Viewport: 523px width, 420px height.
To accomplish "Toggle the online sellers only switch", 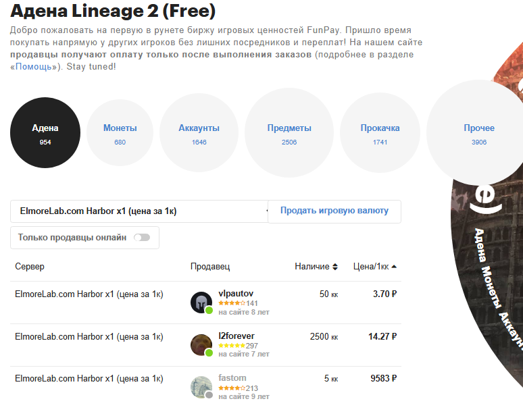I will click(x=142, y=238).
